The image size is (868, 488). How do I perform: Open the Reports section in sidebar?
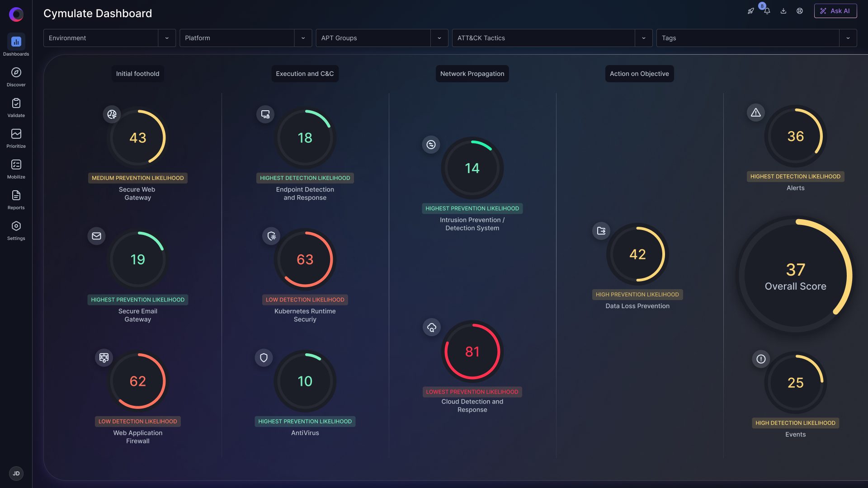pyautogui.click(x=16, y=196)
